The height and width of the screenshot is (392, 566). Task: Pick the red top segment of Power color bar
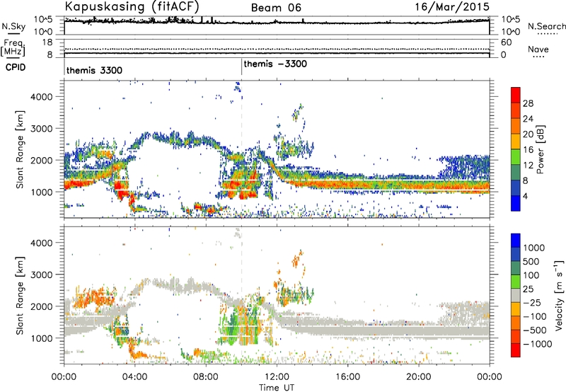click(x=516, y=95)
